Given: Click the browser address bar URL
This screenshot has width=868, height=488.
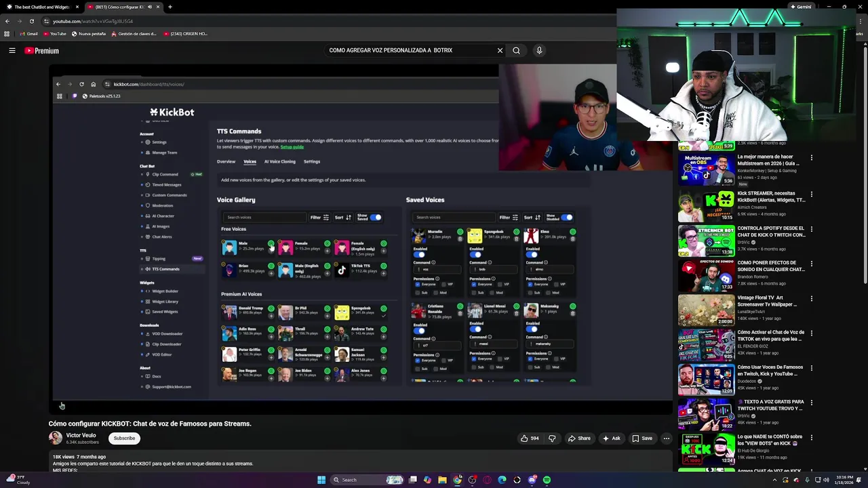Looking at the screenshot, I should point(93,21).
